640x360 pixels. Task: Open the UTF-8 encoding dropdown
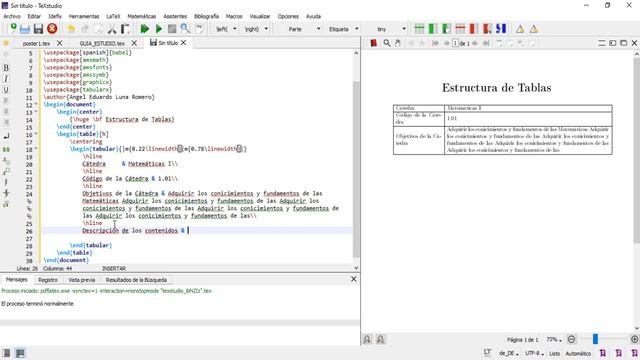[534, 353]
